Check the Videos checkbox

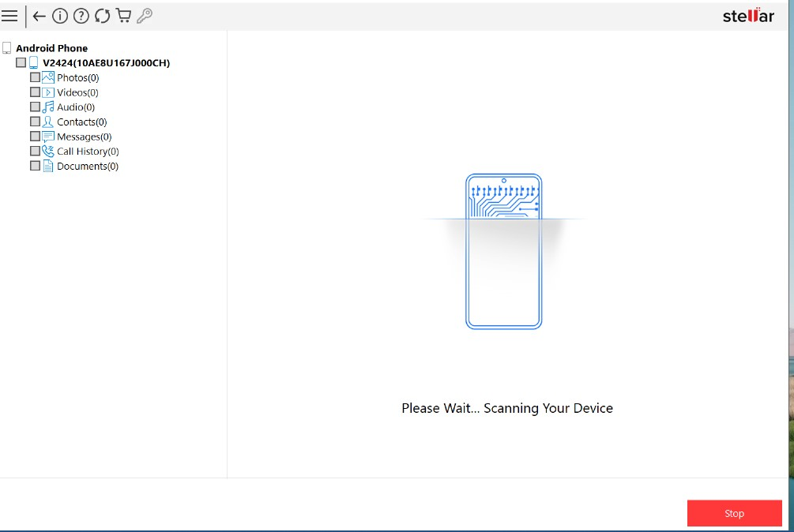point(35,92)
